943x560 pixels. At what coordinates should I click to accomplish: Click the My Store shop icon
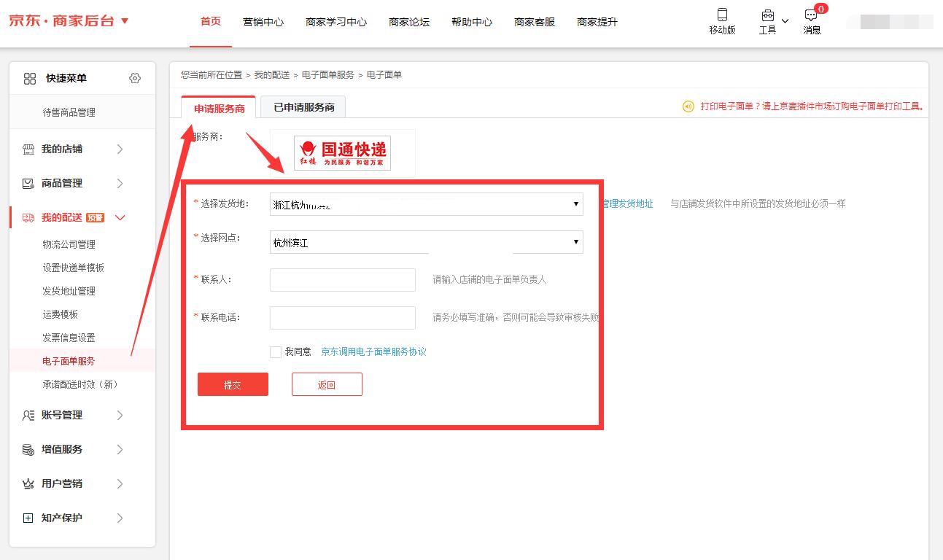click(x=28, y=149)
